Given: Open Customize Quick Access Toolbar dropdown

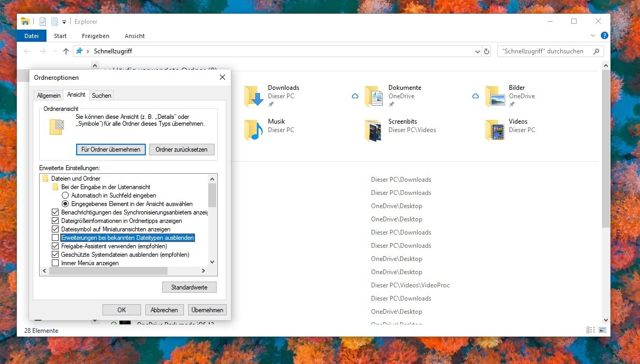Looking at the screenshot, I should [64, 22].
